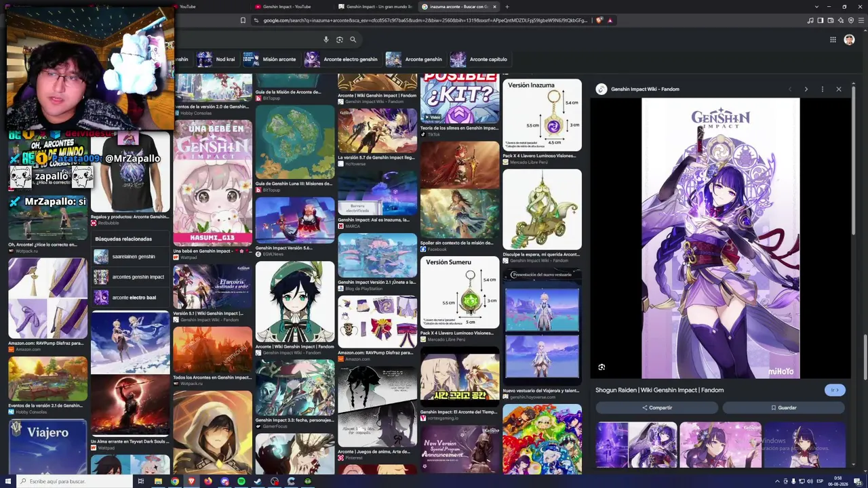The width and height of the screenshot is (868, 488).
Task: Click the Guardar button
Action: 783,407
